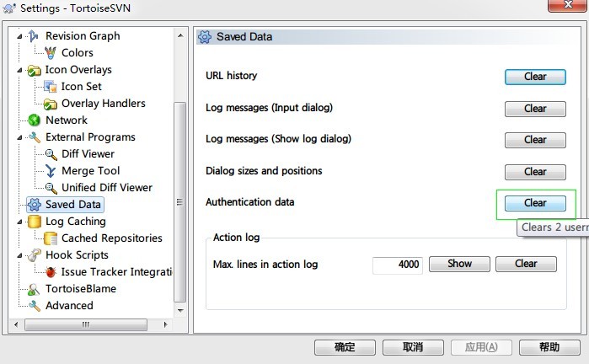
Task: Click the Saved Data gear icon in tree
Action: point(35,205)
